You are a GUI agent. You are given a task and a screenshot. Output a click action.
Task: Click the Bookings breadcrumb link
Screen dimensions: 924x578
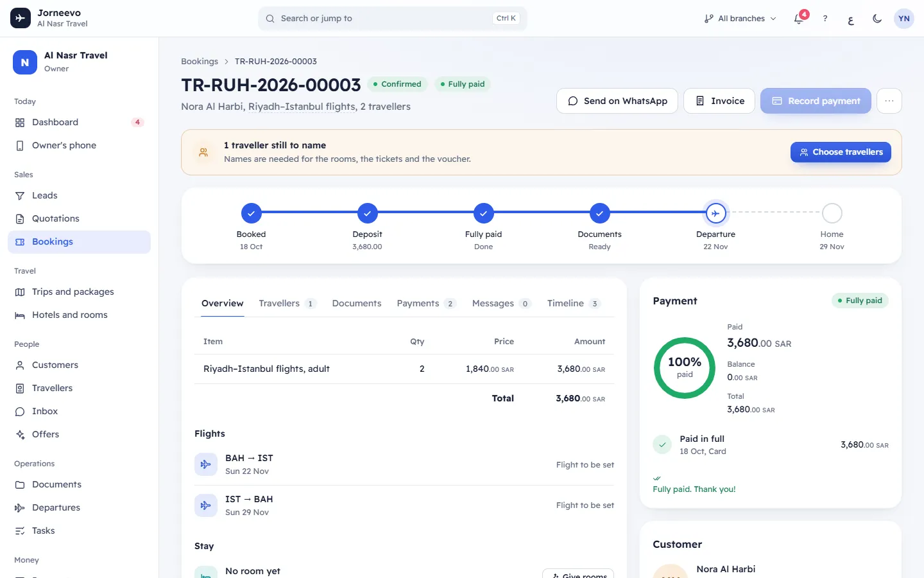click(x=200, y=62)
